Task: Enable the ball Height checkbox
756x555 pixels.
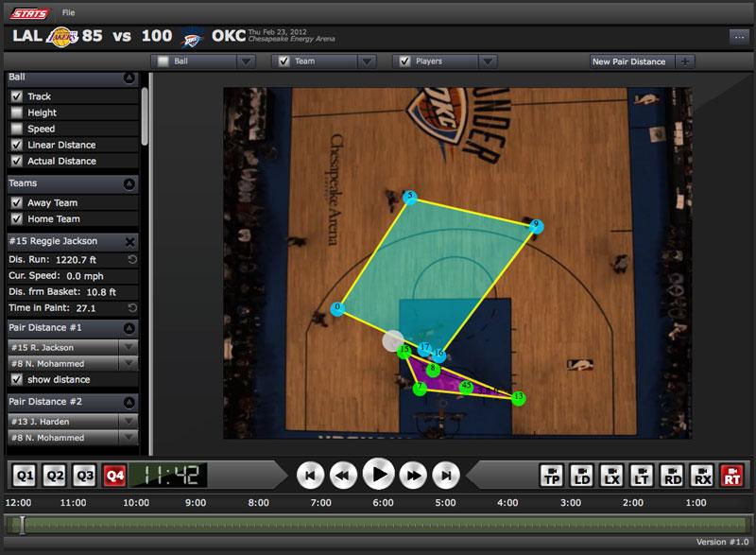Action: [16, 113]
